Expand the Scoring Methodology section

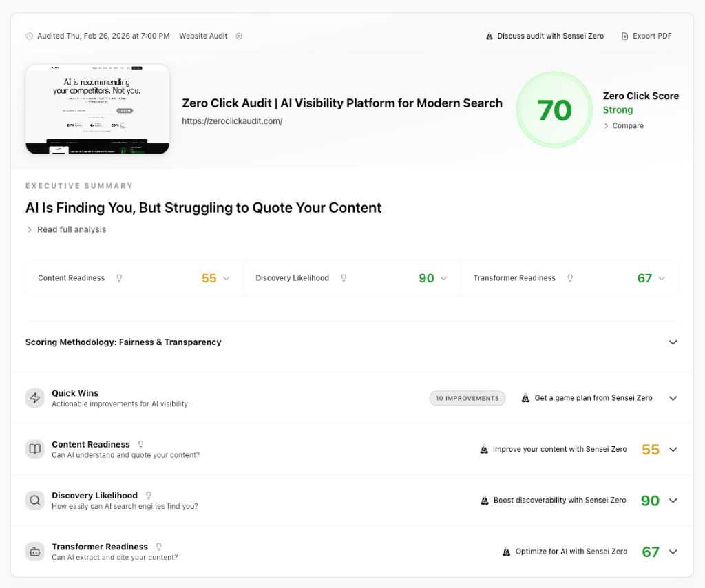click(x=673, y=342)
